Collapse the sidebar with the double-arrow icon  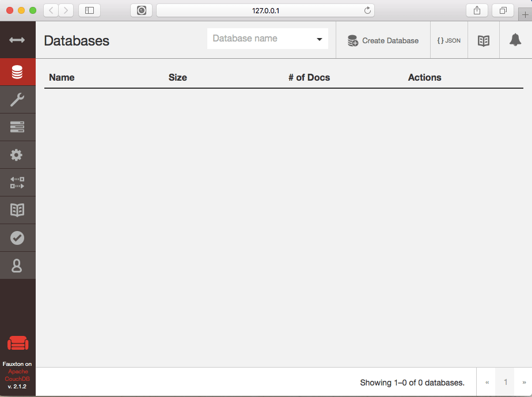click(x=17, y=40)
